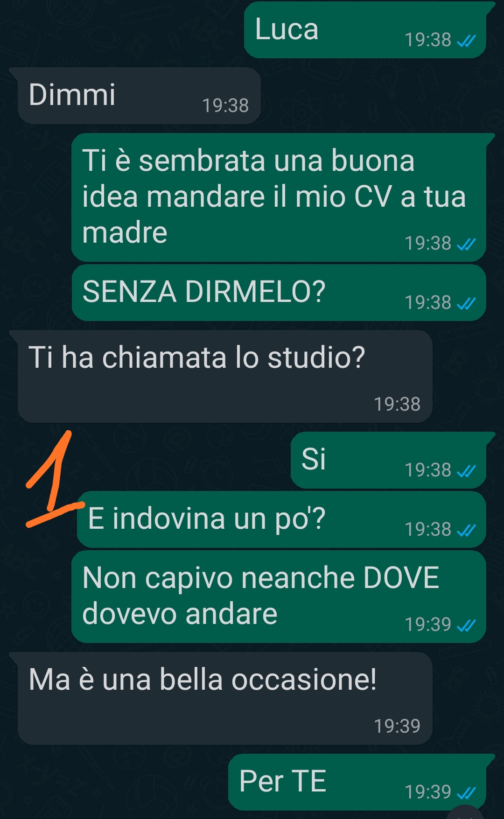Image resolution: width=504 pixels, height=819 pixels.
Task: Select the "Luca" sent message bubble
Action: tap(365, 30)
